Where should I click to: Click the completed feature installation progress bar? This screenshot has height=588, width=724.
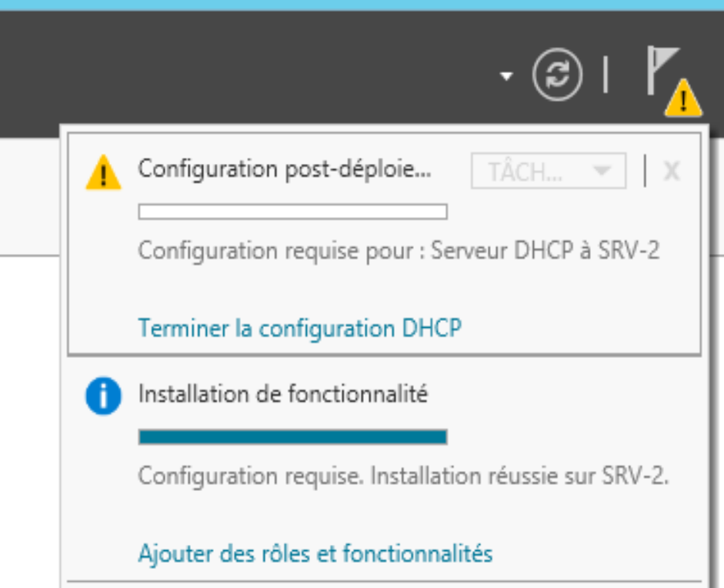click(292, 436)
